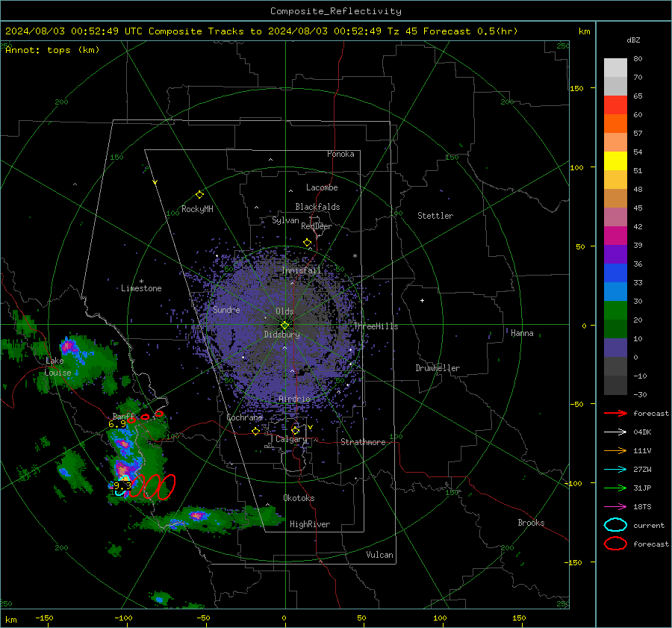Click the Olds label
This screenshot has height=628, width=672.
pos(284,311)
